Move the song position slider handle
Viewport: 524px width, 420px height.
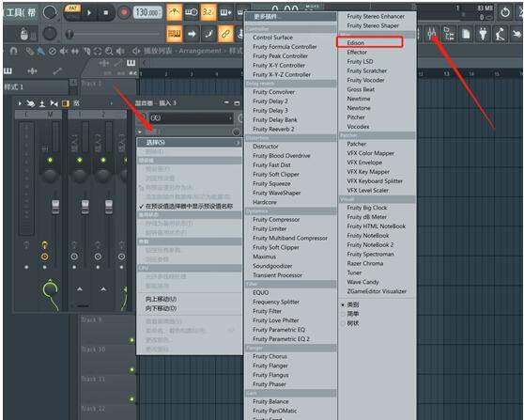pos(69,34)
